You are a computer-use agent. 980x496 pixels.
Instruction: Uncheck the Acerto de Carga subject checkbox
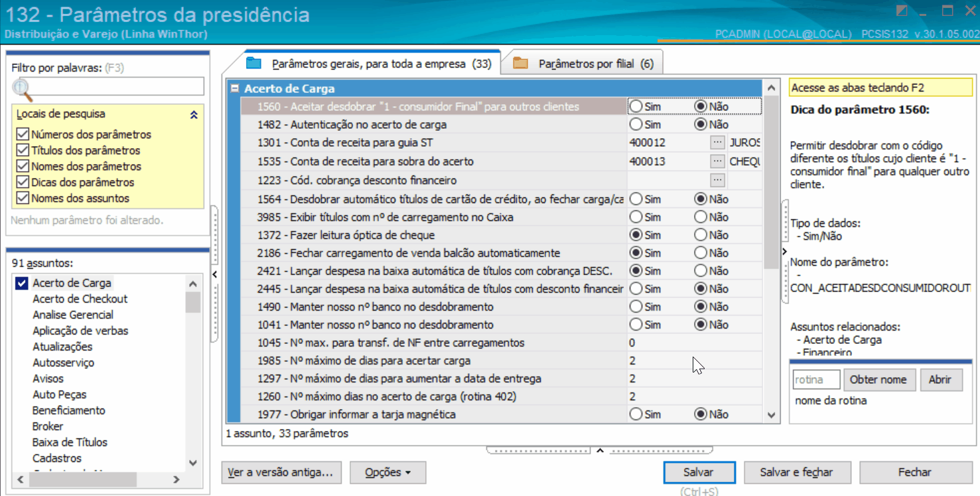22,284
